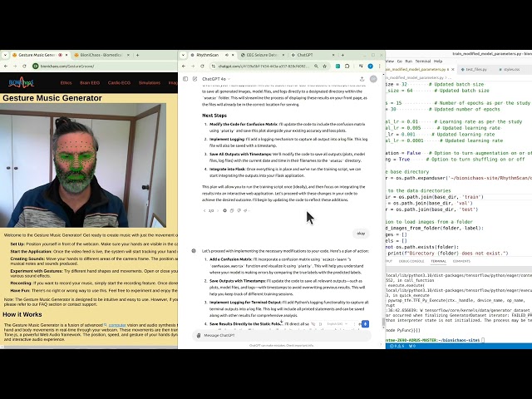Viewport: 532px width, 399px height.
Task: Click back arrow in BioniChaos browser window
Action: point(6,66)
